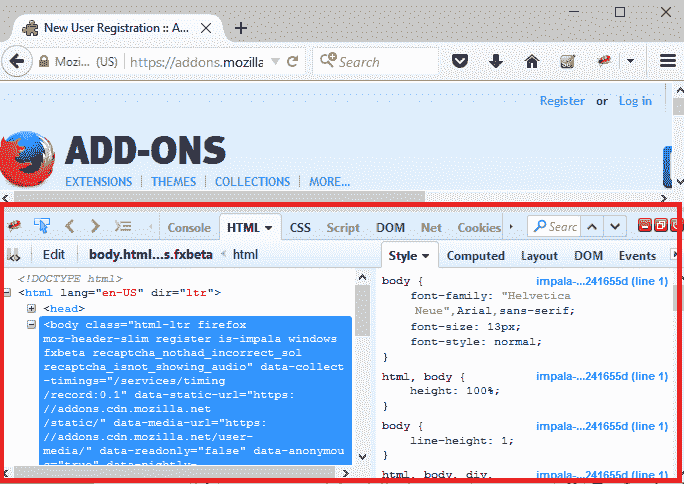Open impala source link for height rule
The width and height of the screenshot is (684, 484).
tap(602, 376)
